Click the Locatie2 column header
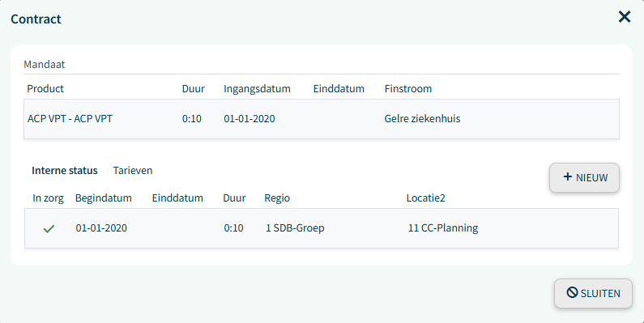The image size is (644, 323). tap(425, 198)
